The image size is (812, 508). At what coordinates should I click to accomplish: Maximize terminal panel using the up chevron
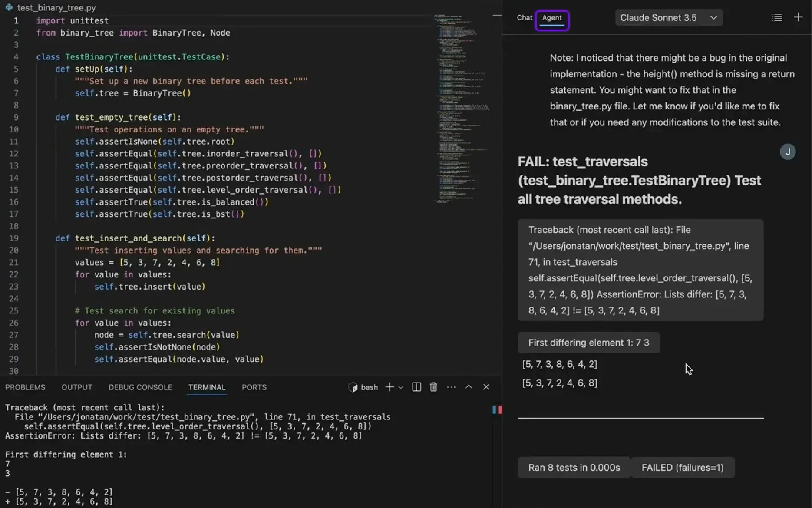pyautogui.click(x=469, y=387)
